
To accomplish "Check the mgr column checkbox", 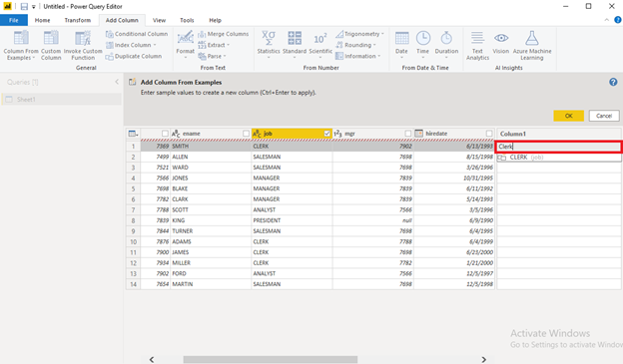I will [408, 134].
